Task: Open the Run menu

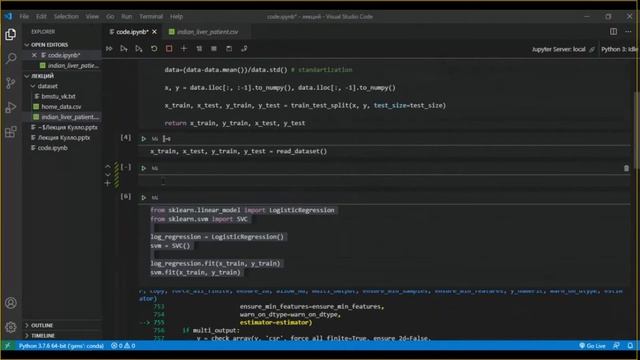Action: pyautogui.click(x=127, y=16)
